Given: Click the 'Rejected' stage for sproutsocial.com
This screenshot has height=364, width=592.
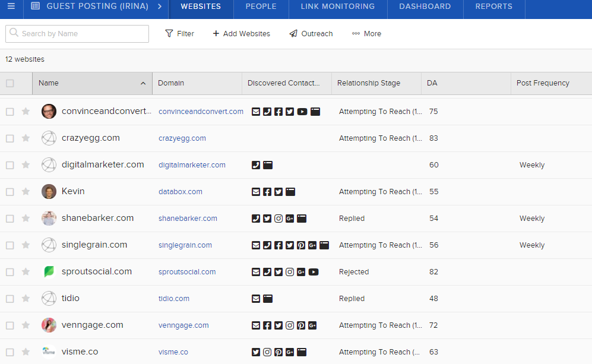Looking at the screenshot, I should pyautogui.click(x=354, y=272).
